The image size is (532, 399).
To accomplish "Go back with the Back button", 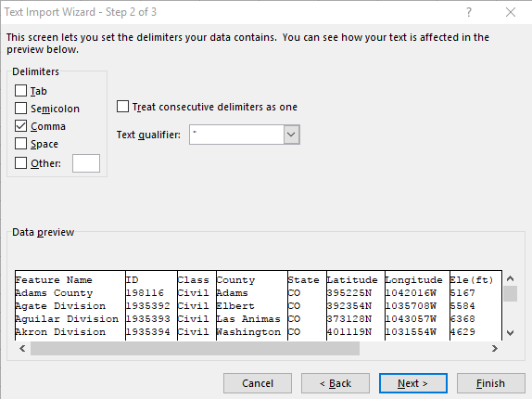I will [336, 383].
